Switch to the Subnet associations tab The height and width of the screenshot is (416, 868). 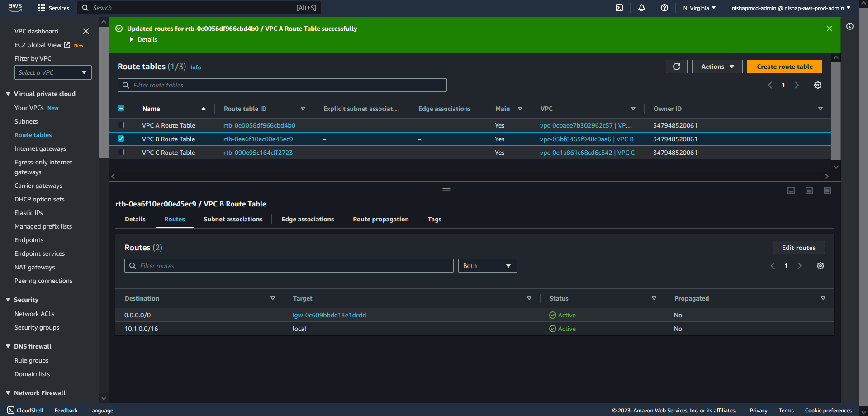(233, 219)
